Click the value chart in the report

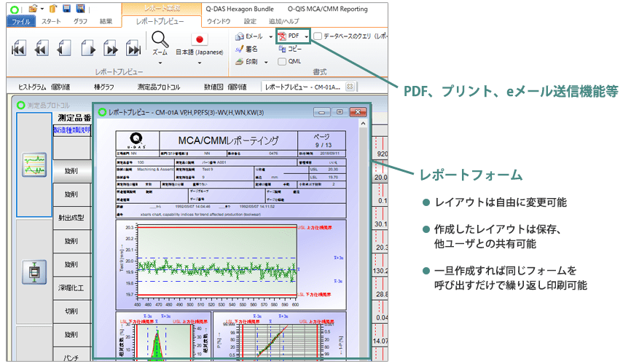[231, 264]
